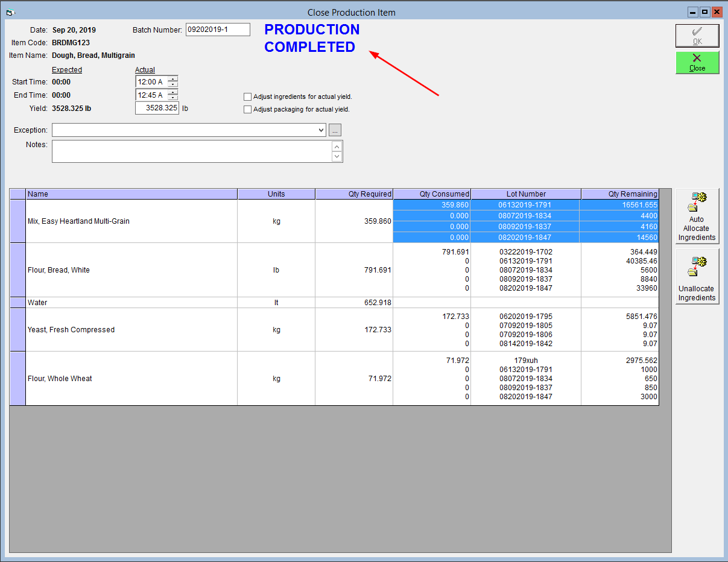
Task: Enable Adjust packaging for actual yield
Action: tap(247, 110)
